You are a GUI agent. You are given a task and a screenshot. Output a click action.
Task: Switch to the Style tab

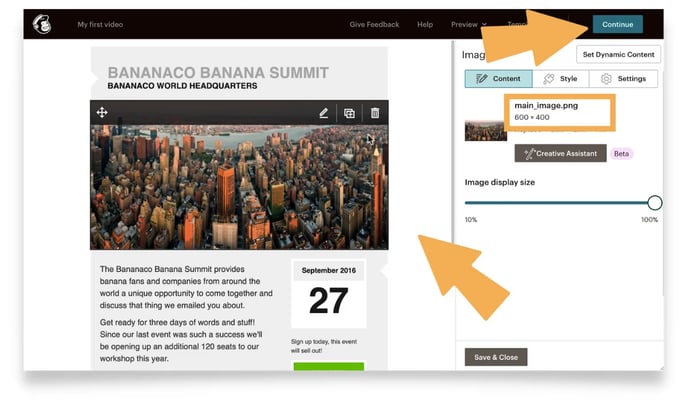tap(561, 79)
